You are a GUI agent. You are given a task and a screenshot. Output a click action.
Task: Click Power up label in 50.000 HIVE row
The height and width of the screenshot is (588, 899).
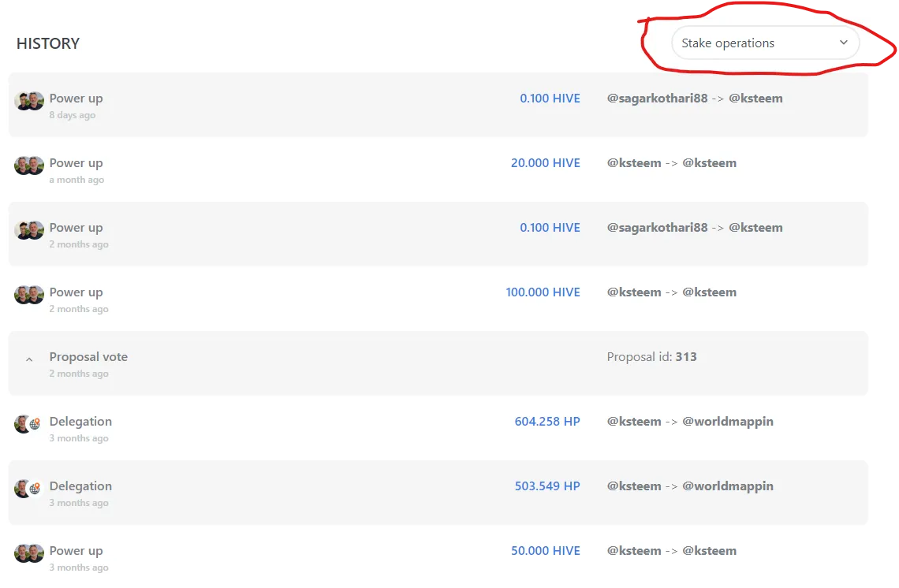[76, 551]
